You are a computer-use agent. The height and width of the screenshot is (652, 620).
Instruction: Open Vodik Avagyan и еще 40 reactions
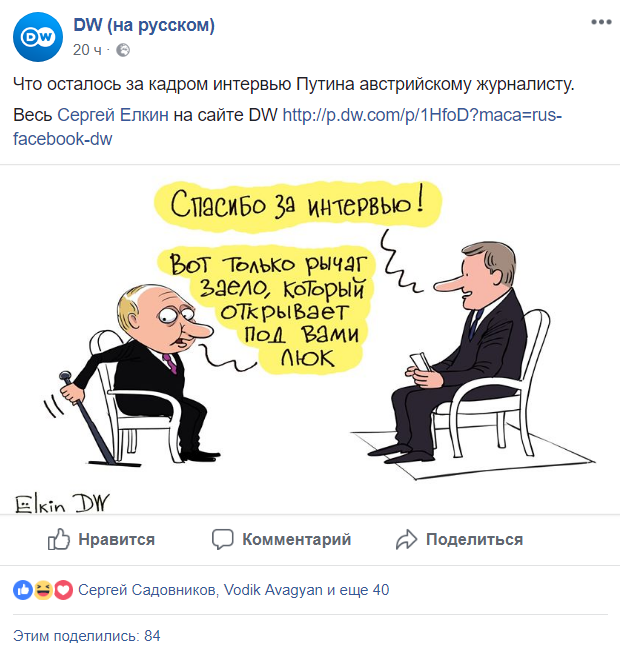306,590
